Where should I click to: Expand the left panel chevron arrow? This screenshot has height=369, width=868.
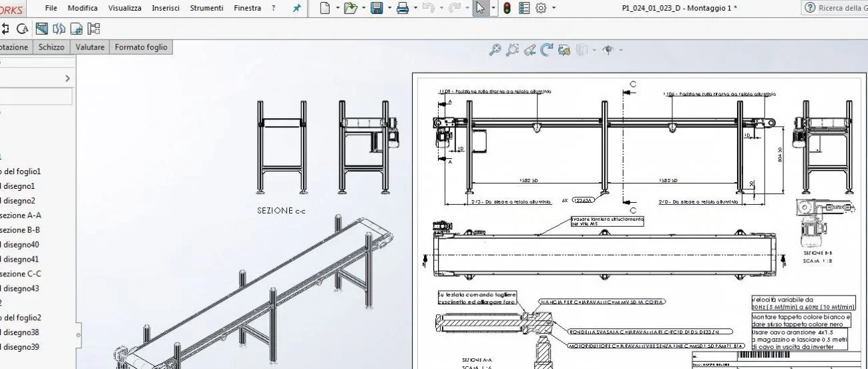coord(67,79)
